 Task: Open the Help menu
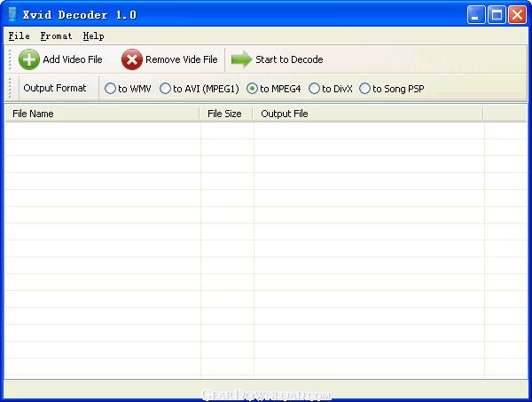(x=94, y=36)
